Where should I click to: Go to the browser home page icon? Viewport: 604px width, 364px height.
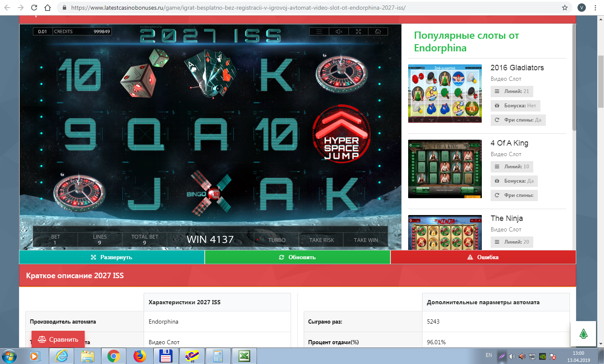coord(48,8)
